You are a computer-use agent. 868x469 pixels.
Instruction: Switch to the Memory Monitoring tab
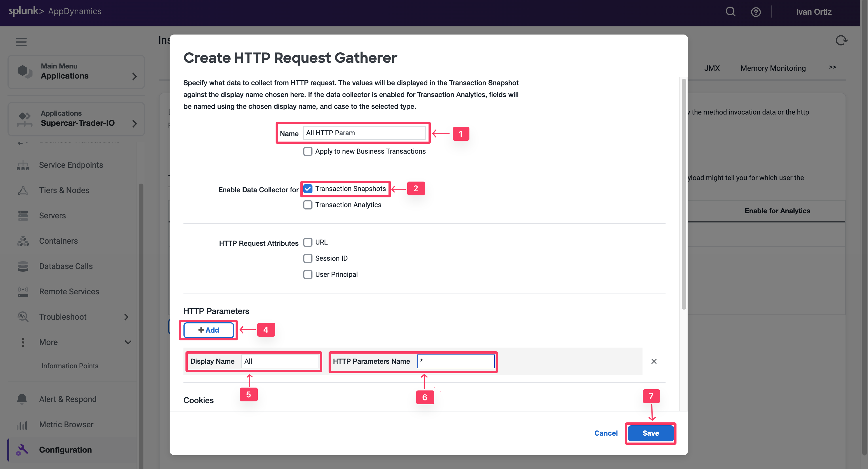point(773,68)
